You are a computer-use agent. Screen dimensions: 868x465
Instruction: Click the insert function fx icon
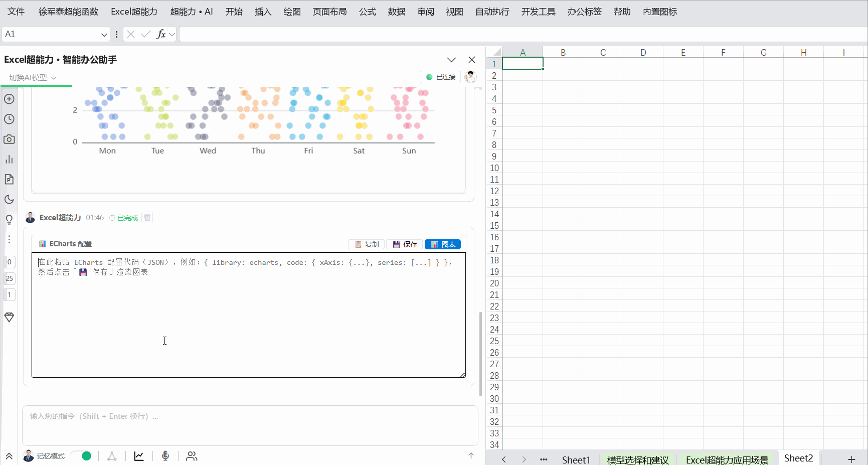[161, 34]
